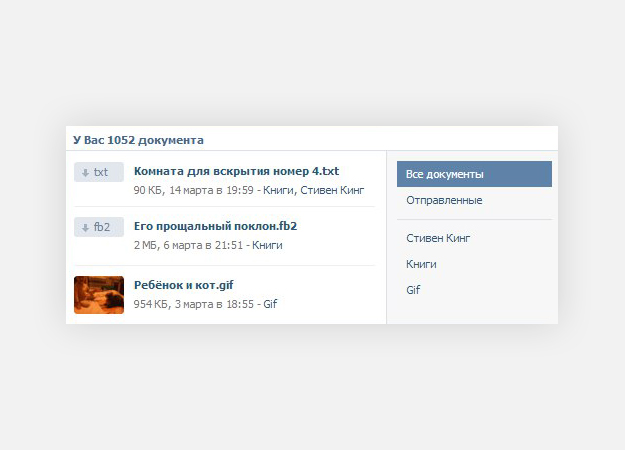Screen dimensions: 625x450
Task: Open the Ребёнок и кот gif thumbnail
Action: 99,294
